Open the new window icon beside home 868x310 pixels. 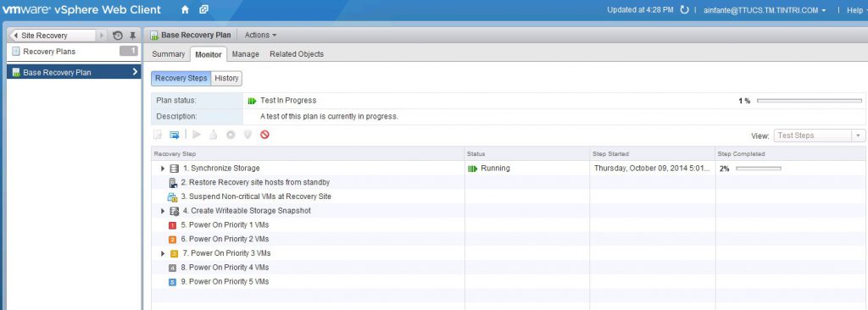point(203,10)
